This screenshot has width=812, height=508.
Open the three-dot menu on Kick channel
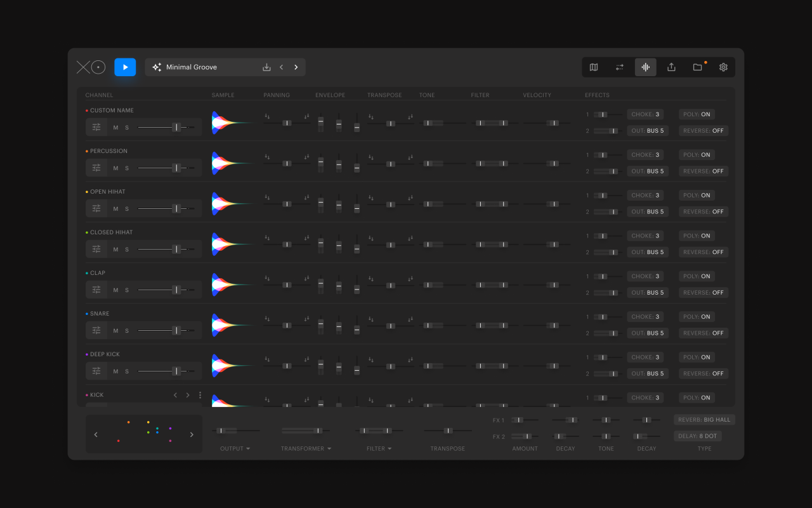pyautogui.click(x=200, y=395)
